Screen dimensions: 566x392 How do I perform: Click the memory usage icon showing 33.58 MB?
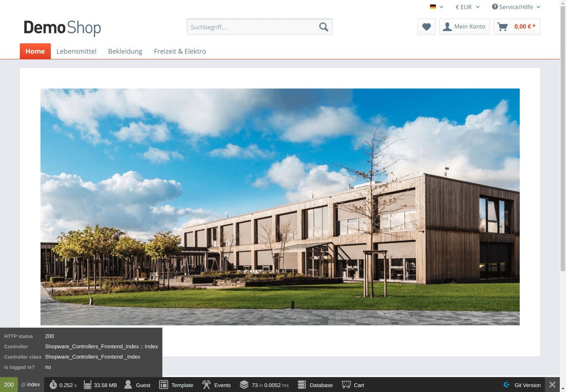point(88,385)
